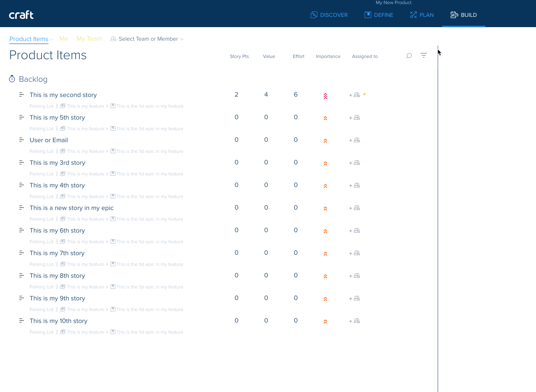Click the Story Pts value for 'This is my second story'
This screenshot has height=392, width=536.
point(237,95)
